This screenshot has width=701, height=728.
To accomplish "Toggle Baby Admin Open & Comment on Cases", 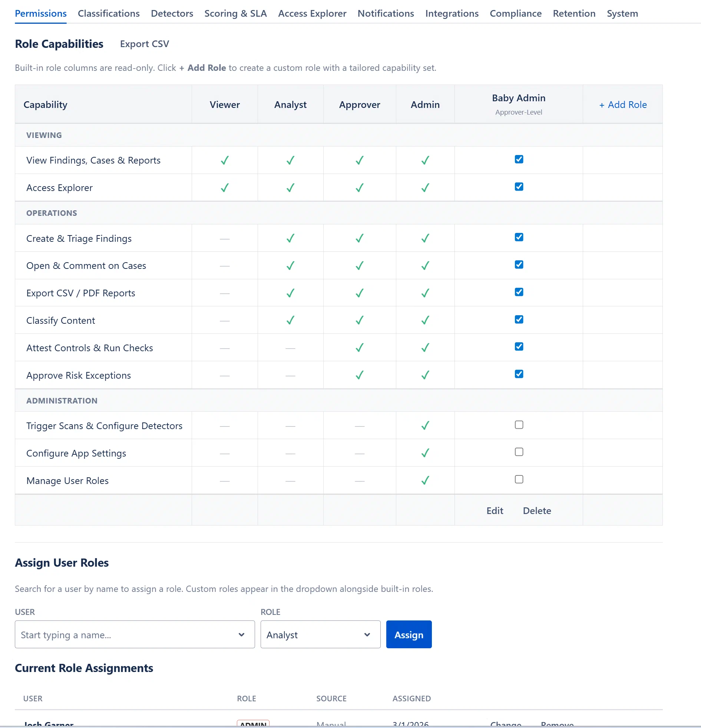I will coord(519,265).
